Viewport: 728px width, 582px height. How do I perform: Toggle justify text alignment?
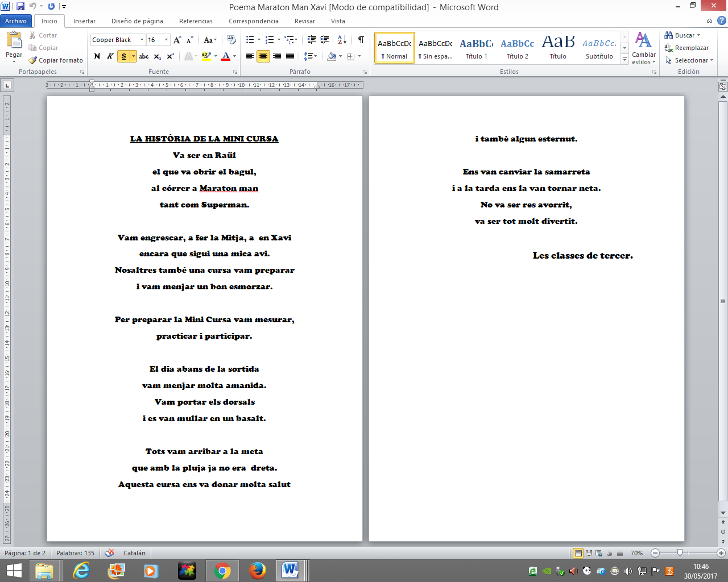[x=290, y=56]
